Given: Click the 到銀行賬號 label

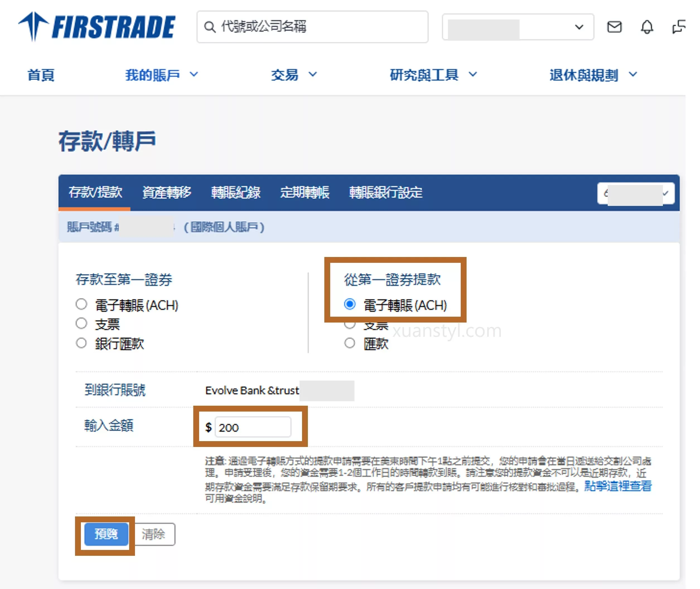Looking at the screenshot, I should pos(115,390).
